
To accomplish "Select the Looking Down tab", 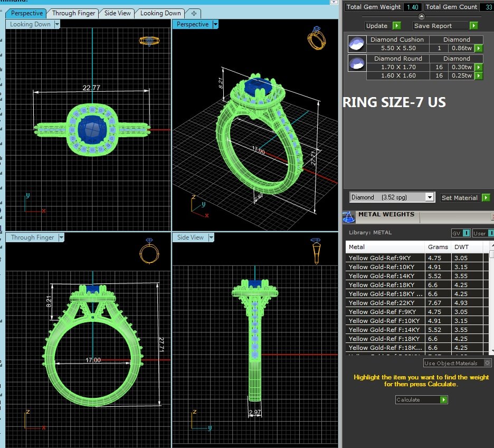I will click(x=160, y=13).
